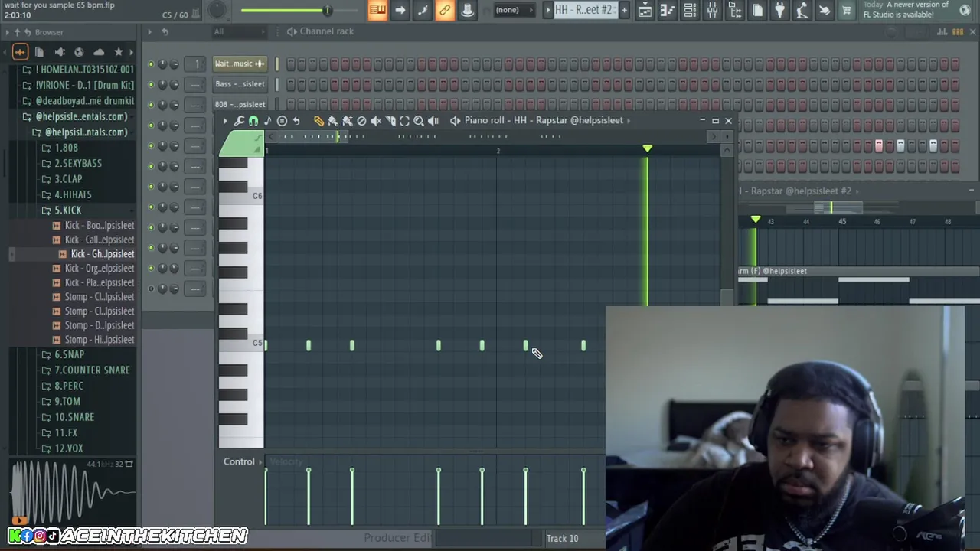This screenshot has height=551, width=980.
Task: Select the Paint brush tool in Piano roll
Action: click(x=333, y=121)
